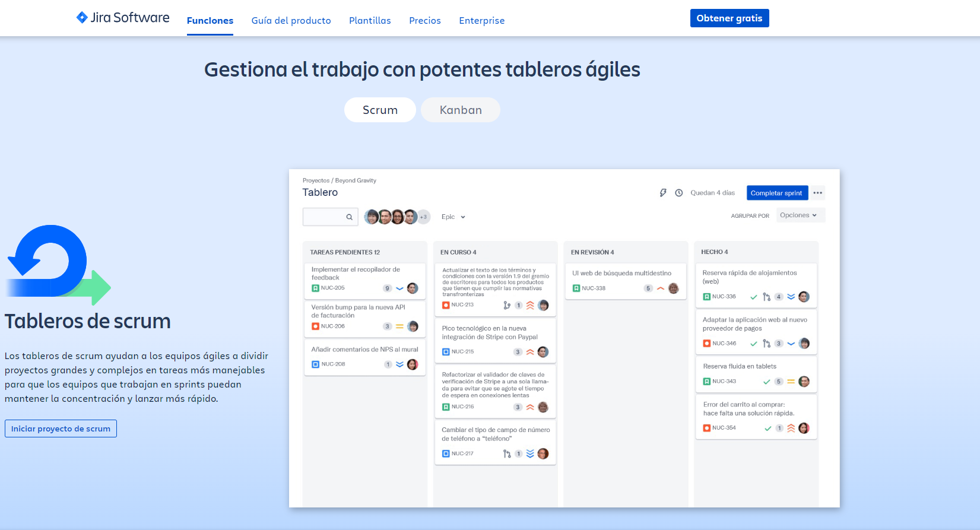The width and height of the screenshot is (980, 530).
Task: Click lowest priority icon on NUC-208
Action: [399, 364]
